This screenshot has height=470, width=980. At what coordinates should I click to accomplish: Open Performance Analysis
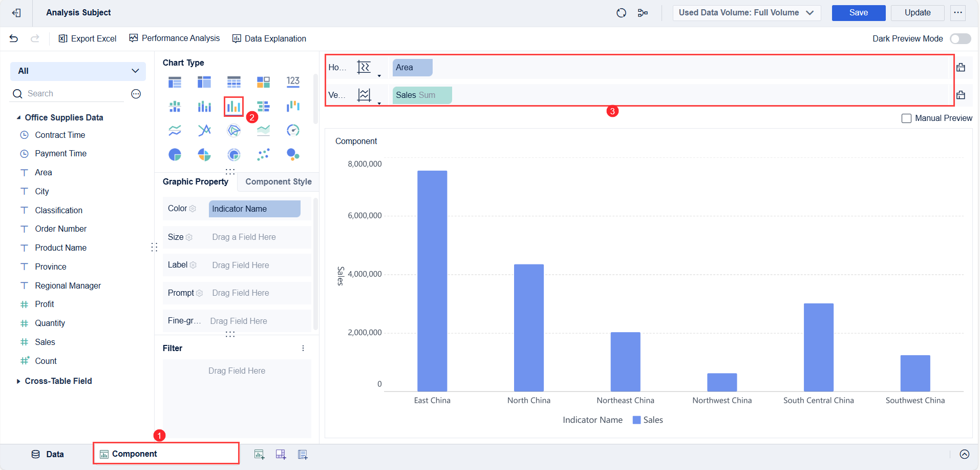[175, 38]
